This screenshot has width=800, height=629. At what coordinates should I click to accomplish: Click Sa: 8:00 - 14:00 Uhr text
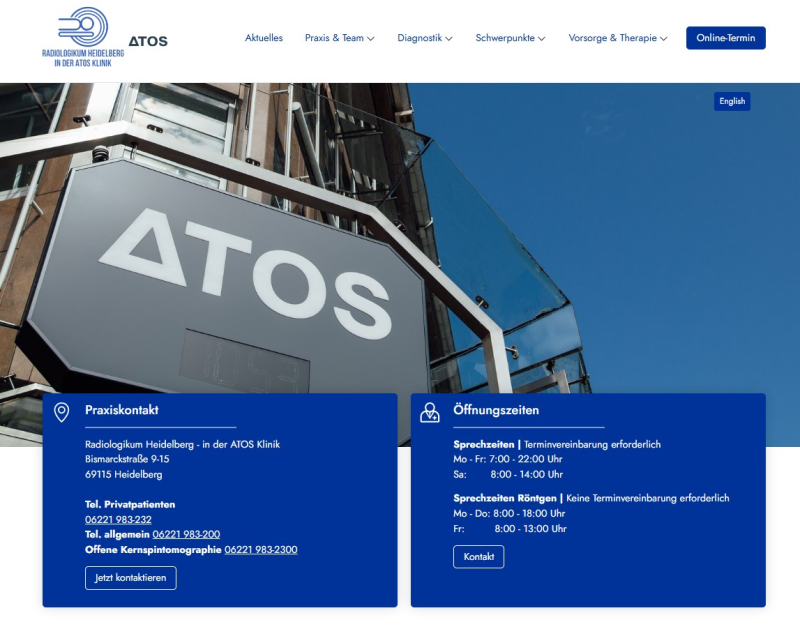click(508, 474)
